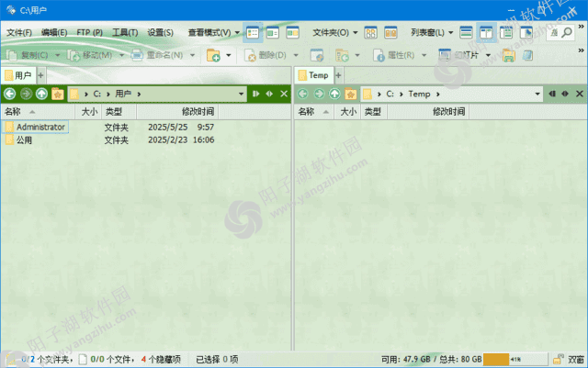
Task: Select the Temp folder tab
Action: pyautogui.click(x=314, y=75)
